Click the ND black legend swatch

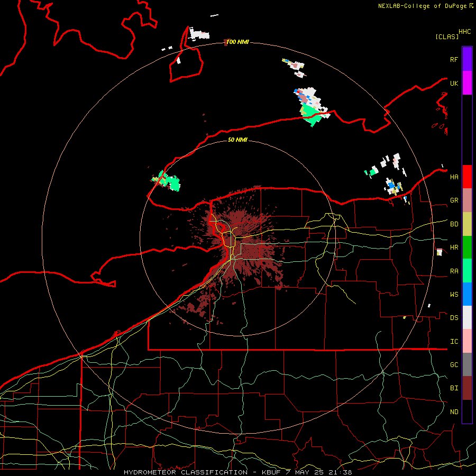[467, 411]
